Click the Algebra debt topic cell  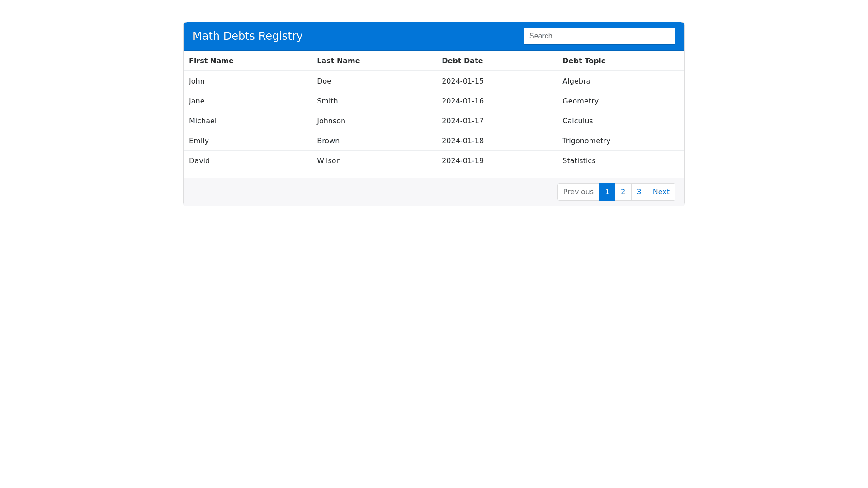pos(576,81)
